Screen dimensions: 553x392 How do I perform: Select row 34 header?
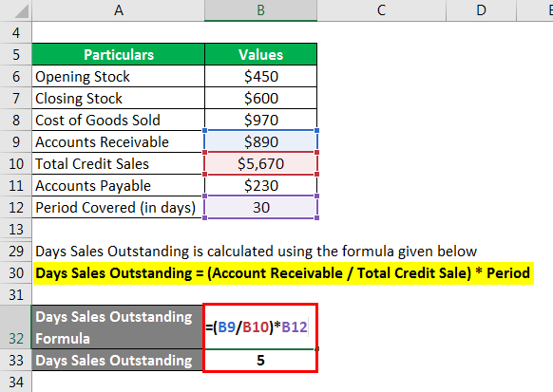point(16,382)
